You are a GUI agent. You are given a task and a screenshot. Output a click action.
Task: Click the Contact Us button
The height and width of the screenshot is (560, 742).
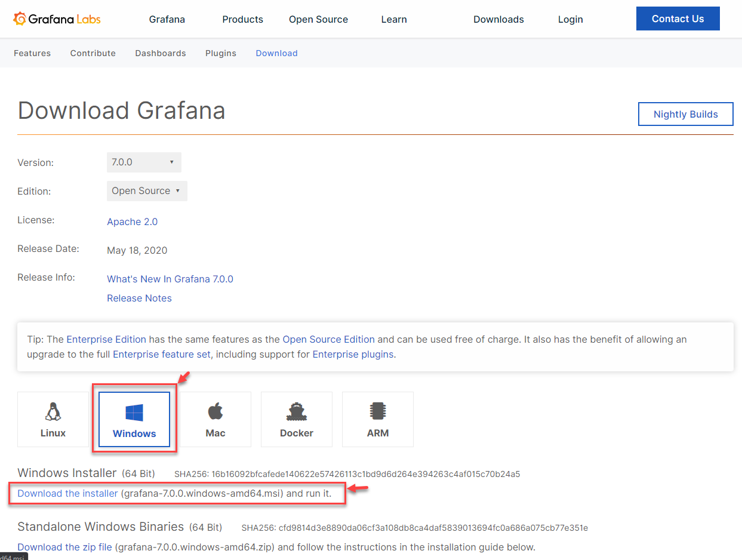(678, 19)
